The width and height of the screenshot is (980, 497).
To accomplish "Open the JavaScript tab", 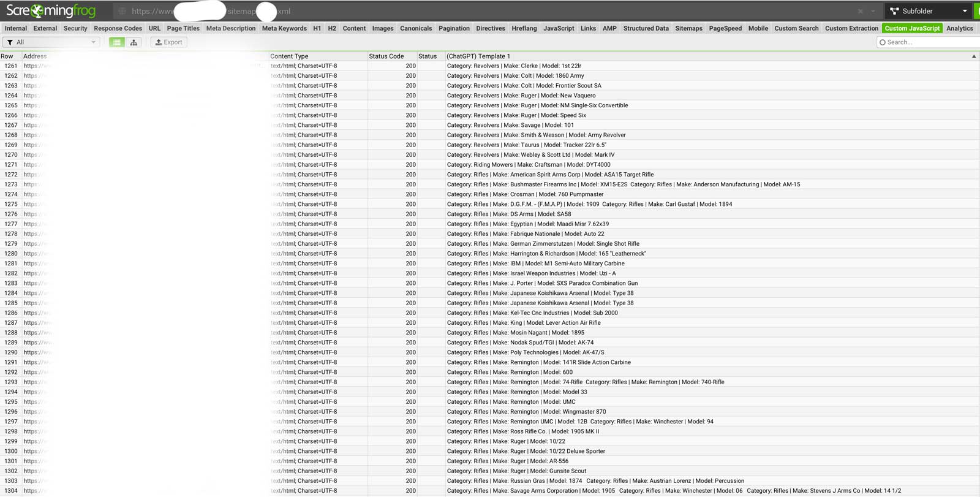I will (559, 28).
